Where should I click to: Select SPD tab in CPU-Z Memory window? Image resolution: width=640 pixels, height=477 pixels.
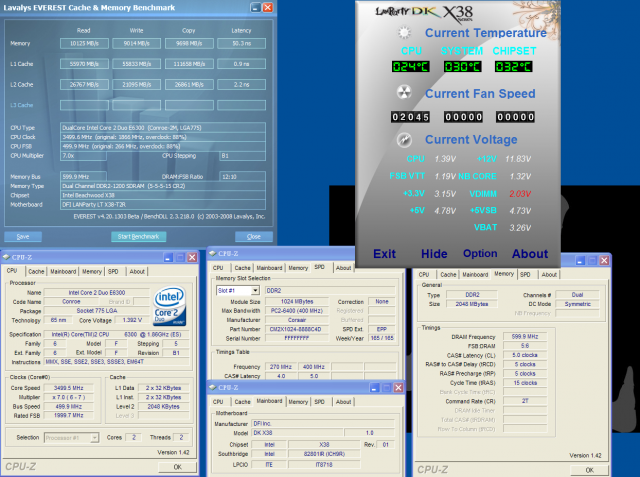click(525, 275)
